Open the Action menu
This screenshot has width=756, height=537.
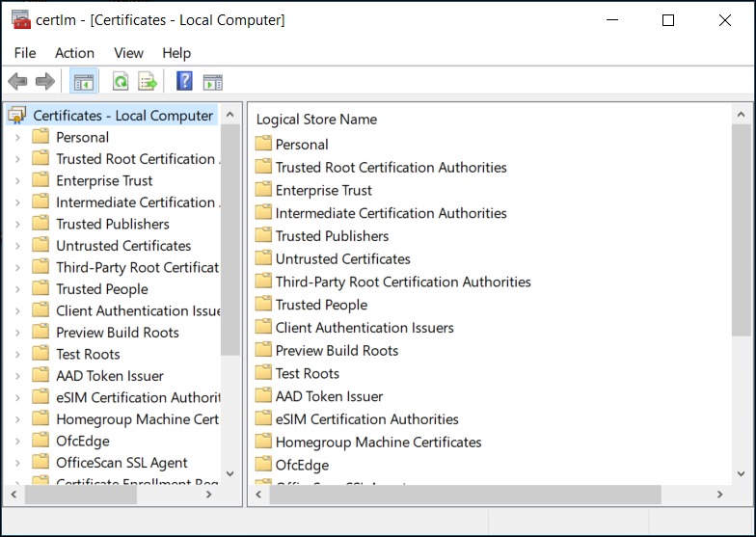[74, 53]
